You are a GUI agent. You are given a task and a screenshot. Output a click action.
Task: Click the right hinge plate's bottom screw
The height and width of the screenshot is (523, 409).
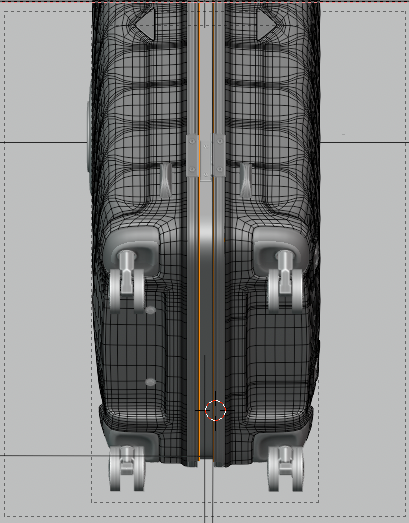(x=219, y=170)
